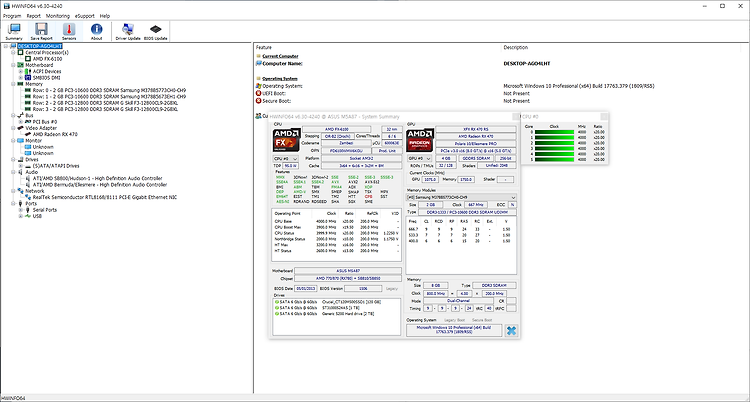750x402 pixels.
Task: Open the Help menu
Action: [x=105, y=16]
